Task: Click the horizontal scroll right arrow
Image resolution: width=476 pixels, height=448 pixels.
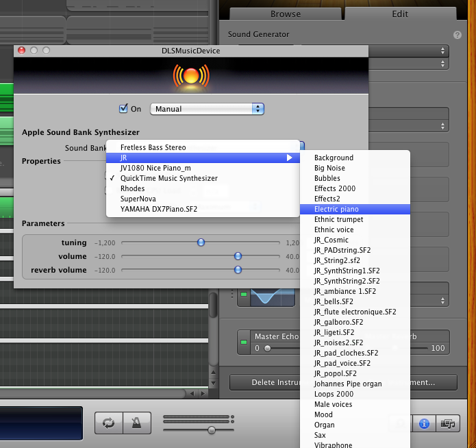Action: click(203, 394)
